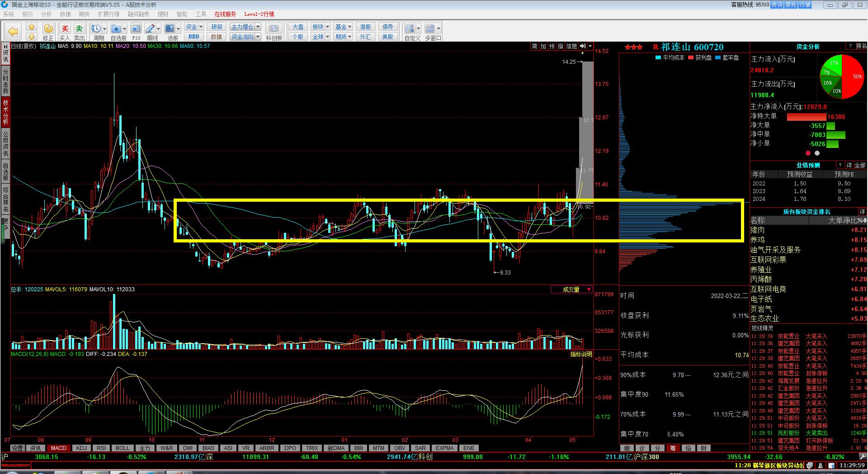Toggle the 简 chart mode button
This screenshot has width=868, height=474.
tap(534, 46)
